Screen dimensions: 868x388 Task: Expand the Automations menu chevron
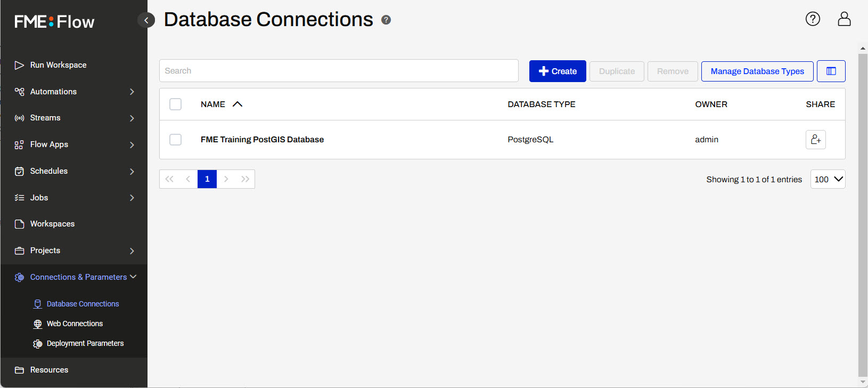pyautogui.click(x=132, y=92)
